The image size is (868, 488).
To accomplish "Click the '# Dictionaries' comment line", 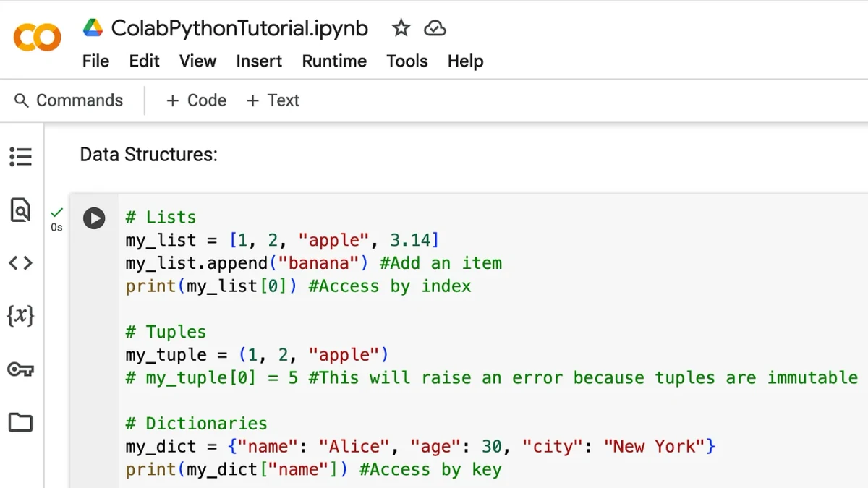I will point(196,424).
